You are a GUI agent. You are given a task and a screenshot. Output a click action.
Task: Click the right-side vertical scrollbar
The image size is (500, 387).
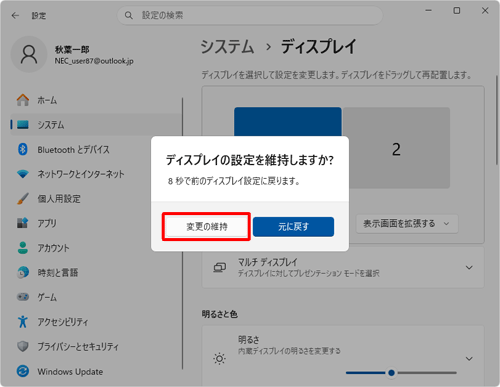pos(497,120)
